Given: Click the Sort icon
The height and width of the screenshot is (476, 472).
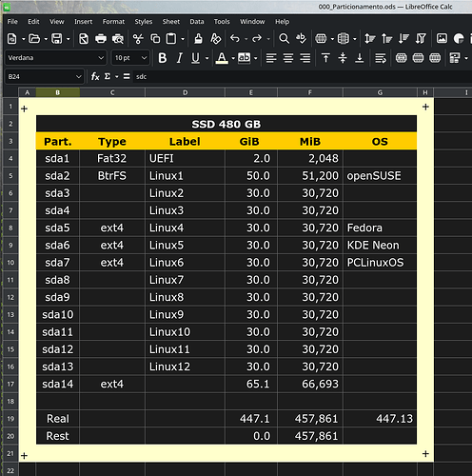Looking at the screenshot, I should [370, 39].
